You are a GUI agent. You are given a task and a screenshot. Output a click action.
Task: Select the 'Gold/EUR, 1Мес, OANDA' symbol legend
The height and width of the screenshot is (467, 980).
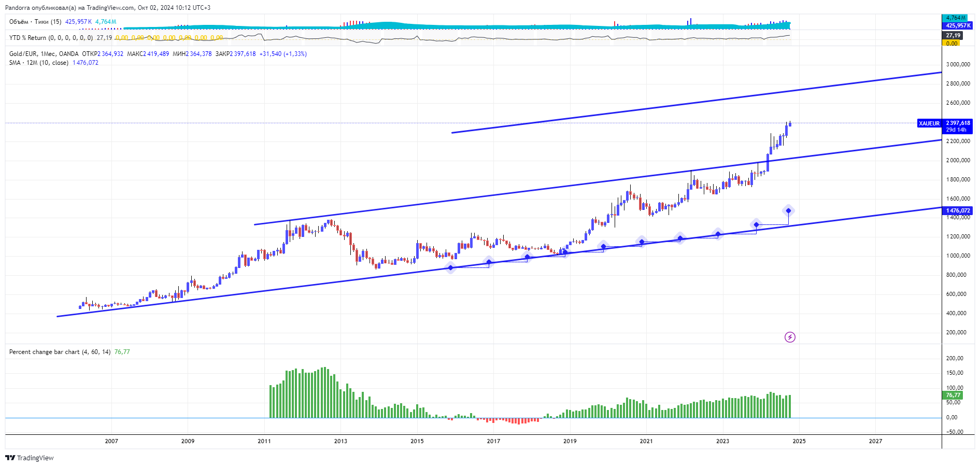coord(44,54)
